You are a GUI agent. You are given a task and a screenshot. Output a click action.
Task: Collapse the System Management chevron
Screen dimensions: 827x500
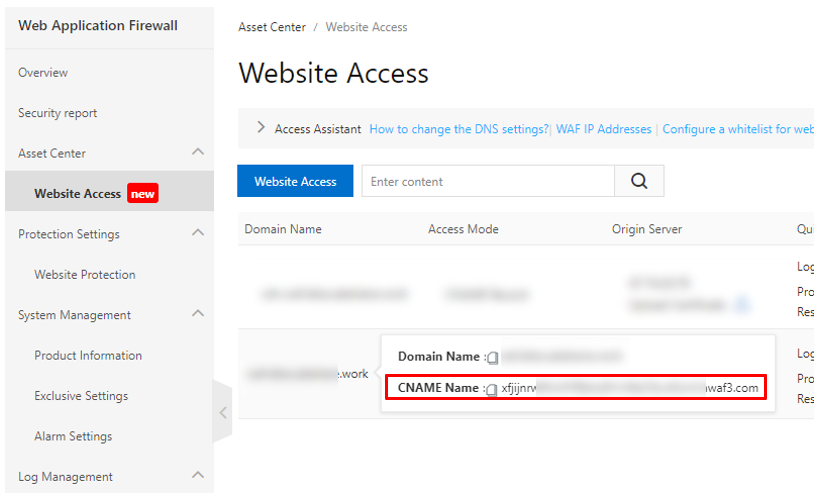tap(198, 313)
